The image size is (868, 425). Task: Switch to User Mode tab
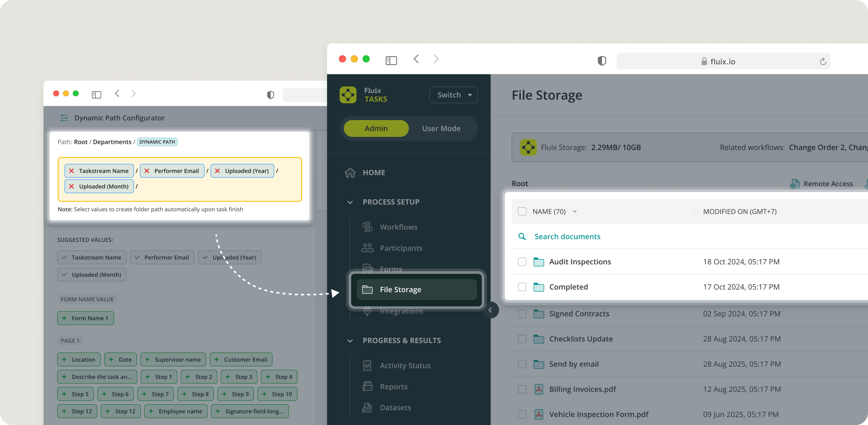pos(441,128)
